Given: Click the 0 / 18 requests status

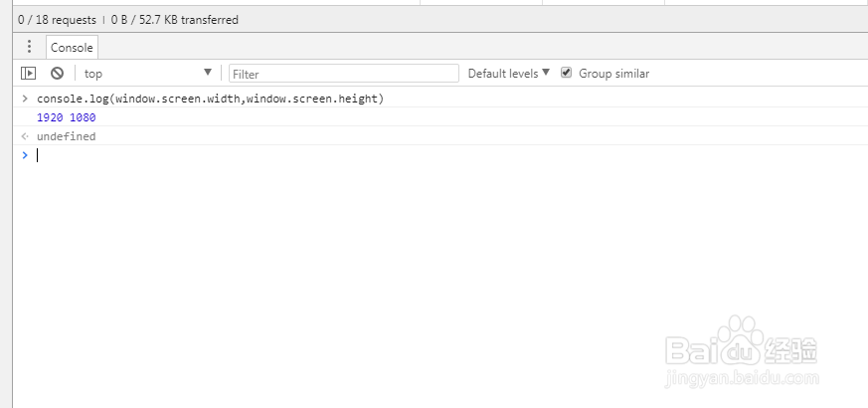Looking at the screenshot, I should [x=57, y=19].
